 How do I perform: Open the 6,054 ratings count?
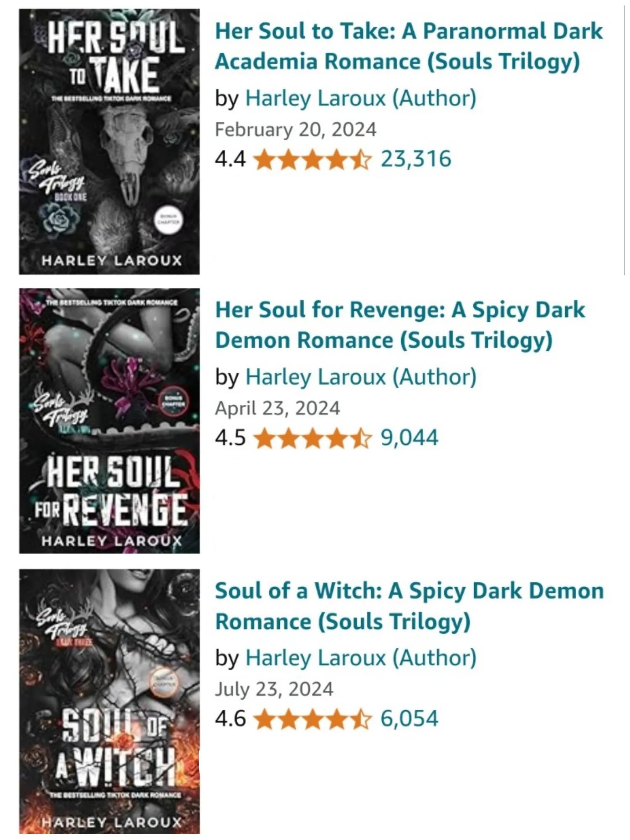[409, 718]
